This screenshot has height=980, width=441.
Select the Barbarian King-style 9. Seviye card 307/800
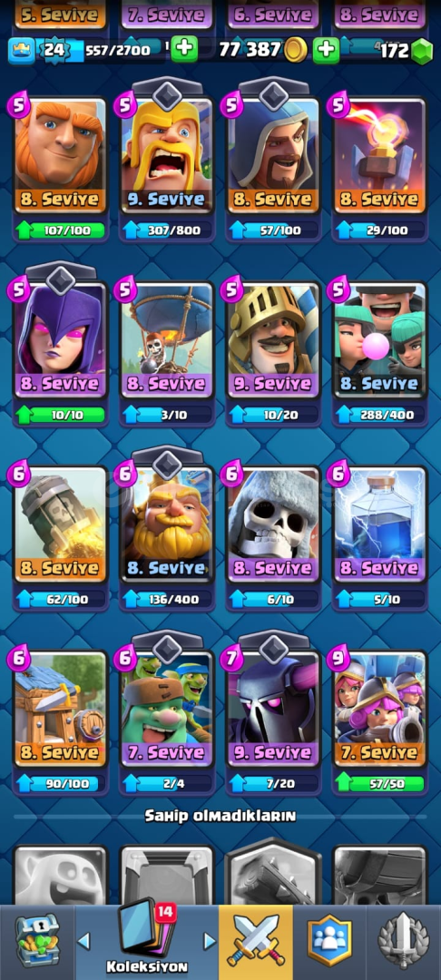(x=166, y=162)
